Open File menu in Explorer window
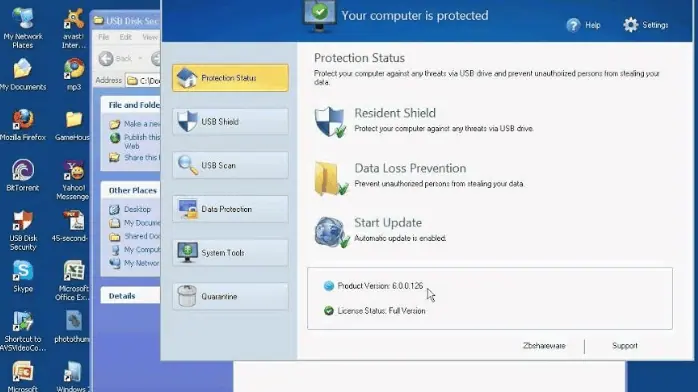698x392 pixels. tap(103, 37)
